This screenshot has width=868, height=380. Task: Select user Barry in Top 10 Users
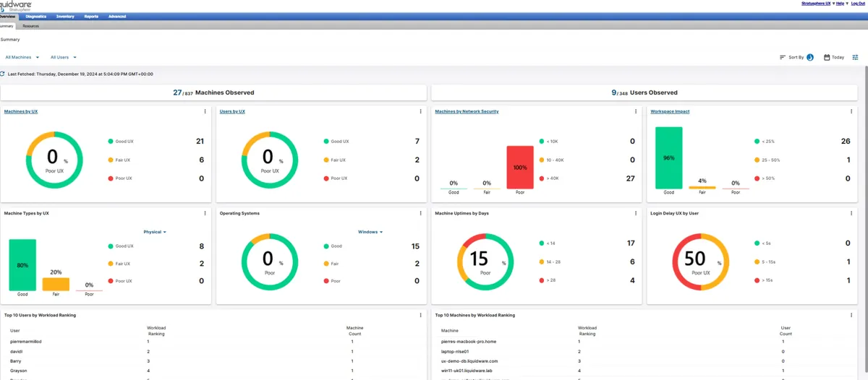pos(17,360)
